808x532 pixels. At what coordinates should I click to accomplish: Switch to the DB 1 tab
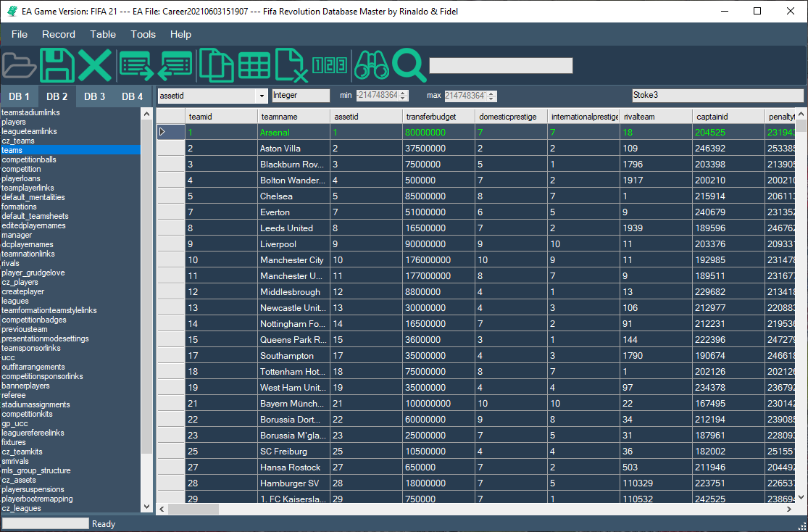click(20, 96)
